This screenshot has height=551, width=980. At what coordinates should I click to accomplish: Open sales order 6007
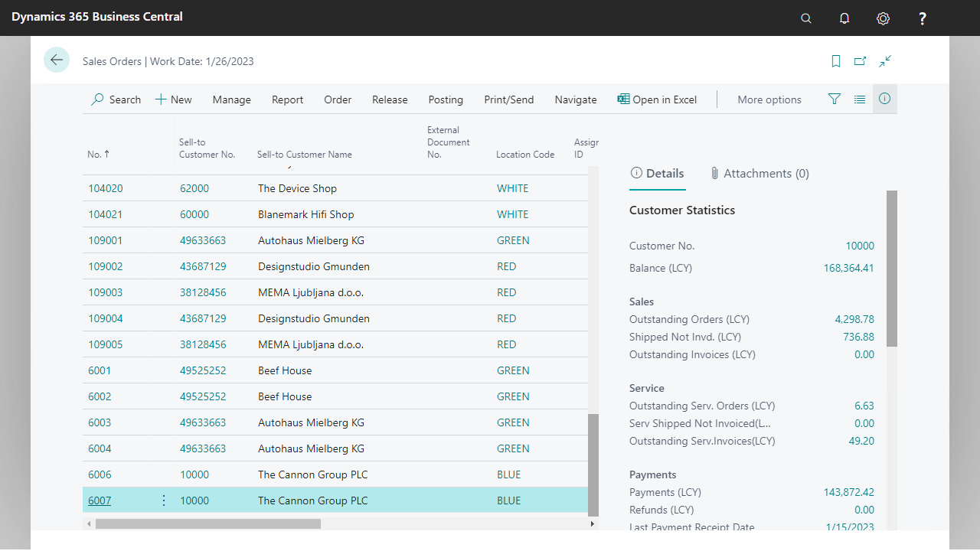tap(100, 500)
